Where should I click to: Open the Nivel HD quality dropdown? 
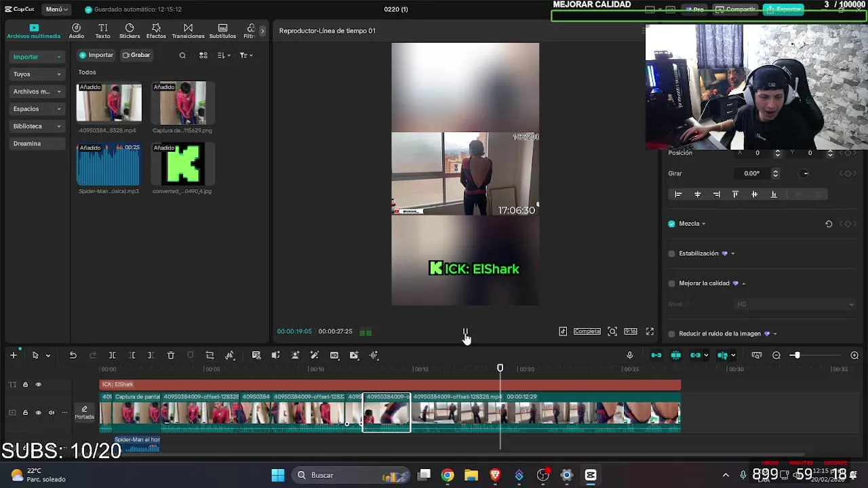pos(795,304)
